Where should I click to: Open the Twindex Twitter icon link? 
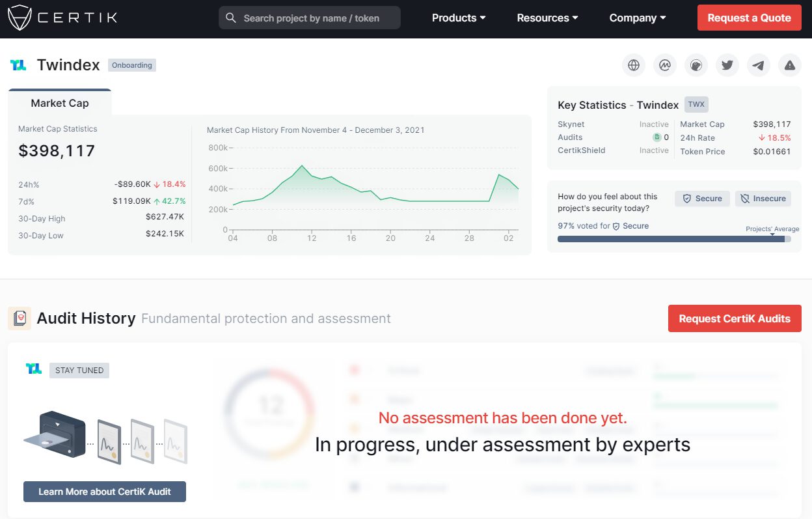[x=727, y=65]
